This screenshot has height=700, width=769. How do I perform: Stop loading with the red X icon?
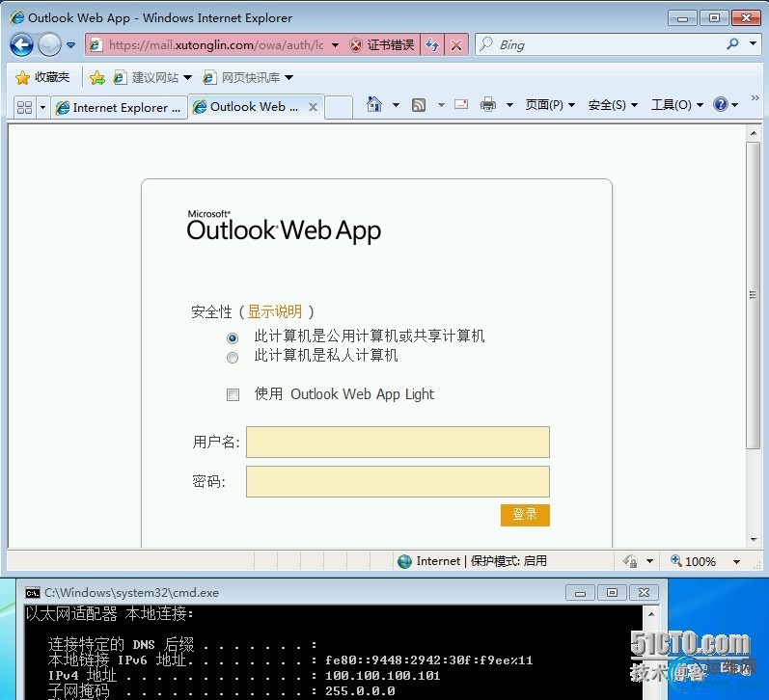(456, 45)
